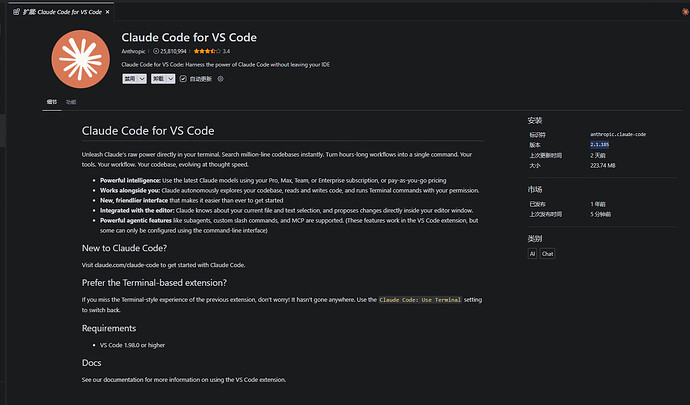This screenshot has height=405, width=690.
Task: Click the 市场 section heading
Action: click(x=535, y=190)
